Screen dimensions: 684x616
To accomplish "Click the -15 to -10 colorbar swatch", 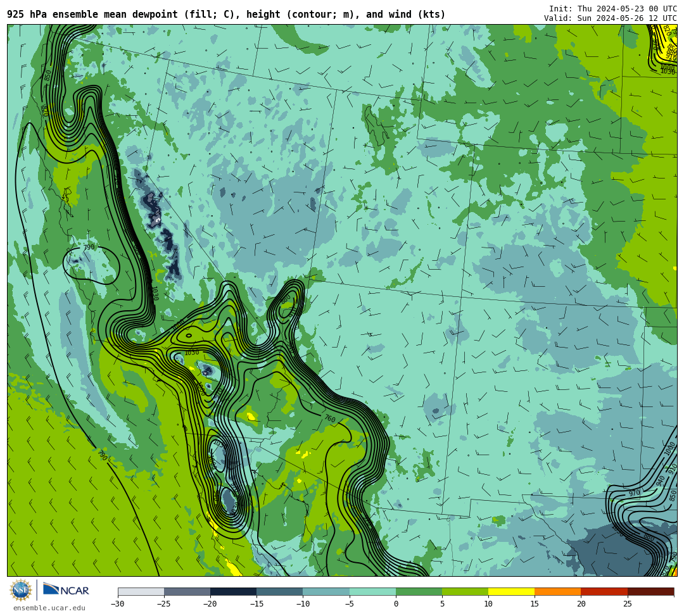I will [x=280, y=591].
